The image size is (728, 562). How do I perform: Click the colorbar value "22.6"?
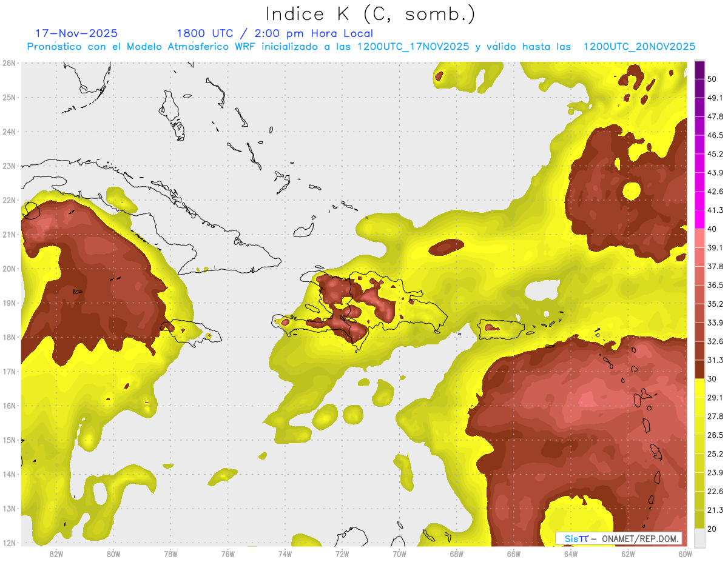[x=715, y=492]
